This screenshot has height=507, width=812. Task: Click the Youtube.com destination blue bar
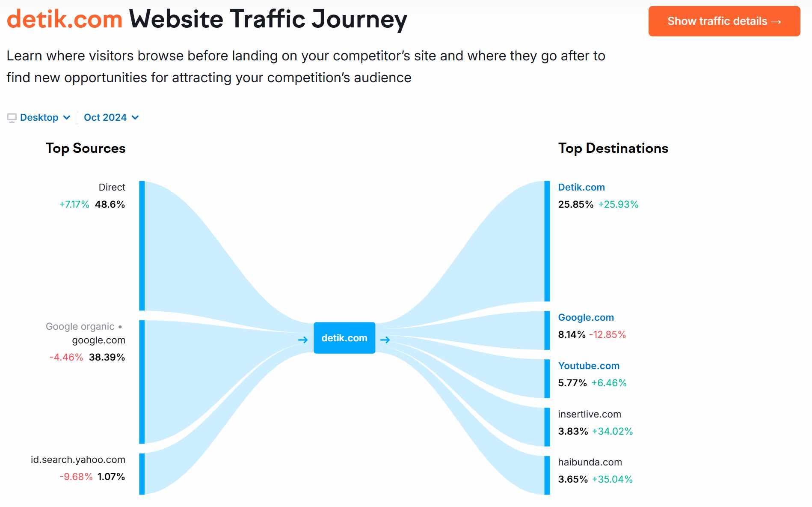click(x=547, y=379)
